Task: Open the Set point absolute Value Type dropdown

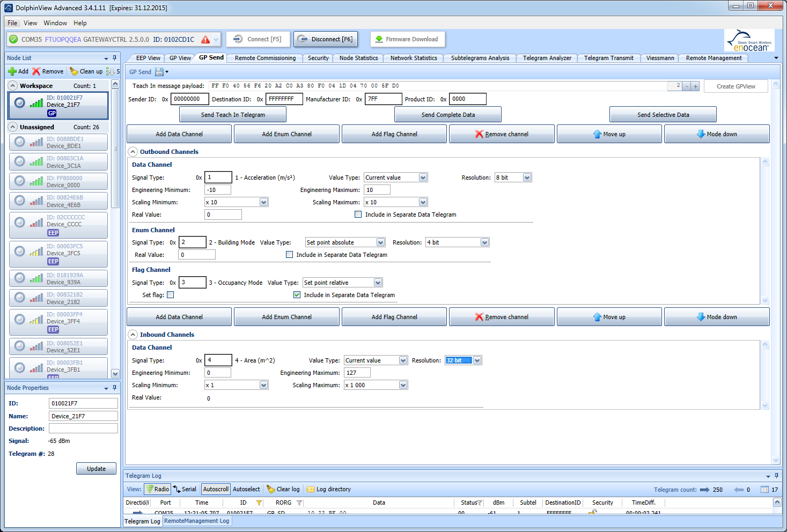Action: [380, 242]
